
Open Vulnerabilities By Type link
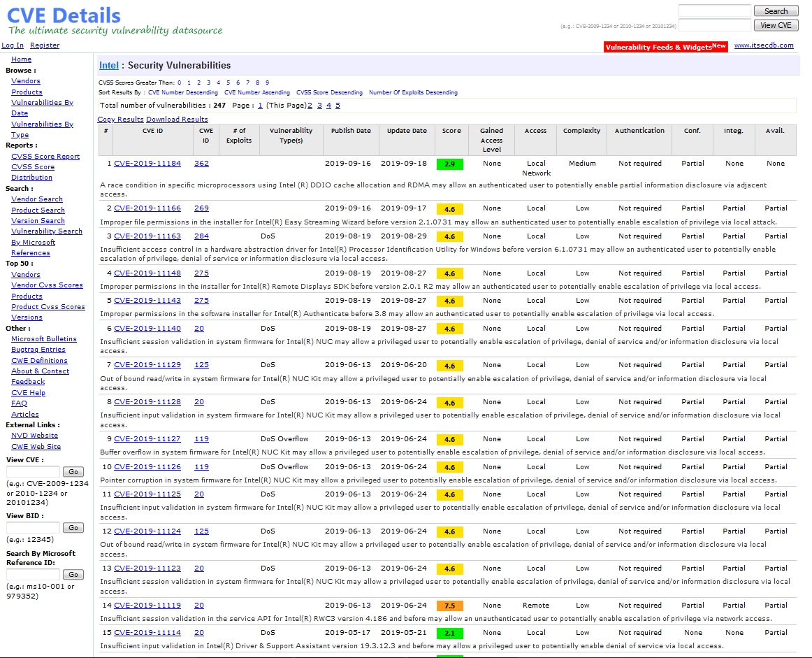pyautogui.click(x=43, y=129)
